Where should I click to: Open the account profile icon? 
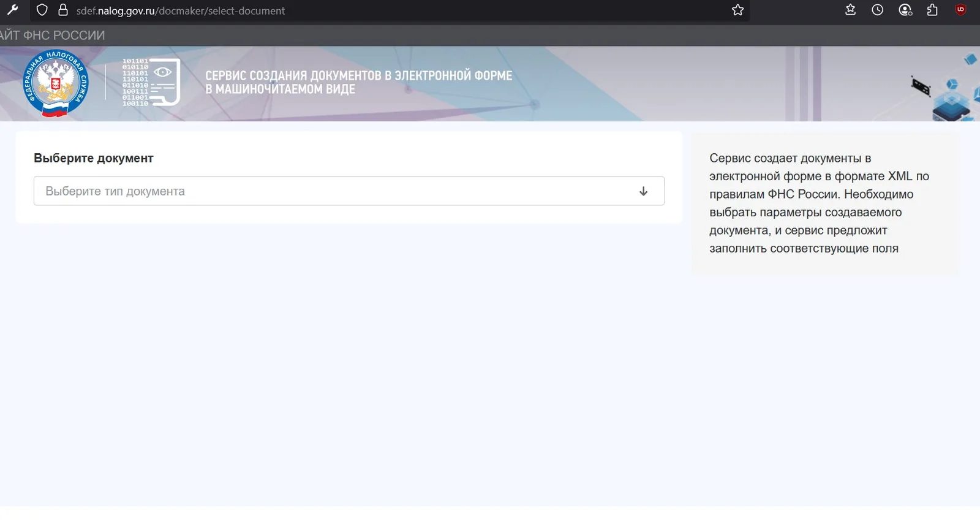pos(905,10)
